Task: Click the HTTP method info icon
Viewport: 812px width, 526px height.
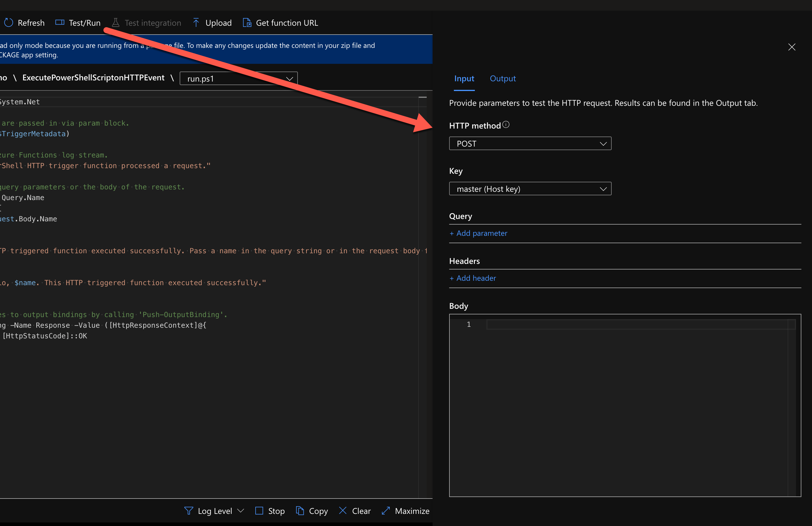Action: (x=506, y=125)
